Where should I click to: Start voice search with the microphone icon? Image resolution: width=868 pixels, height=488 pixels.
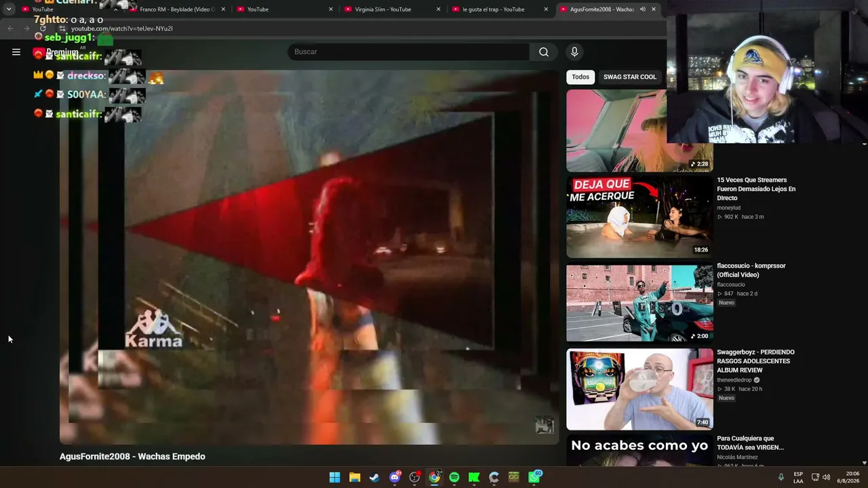pos(574,52)
